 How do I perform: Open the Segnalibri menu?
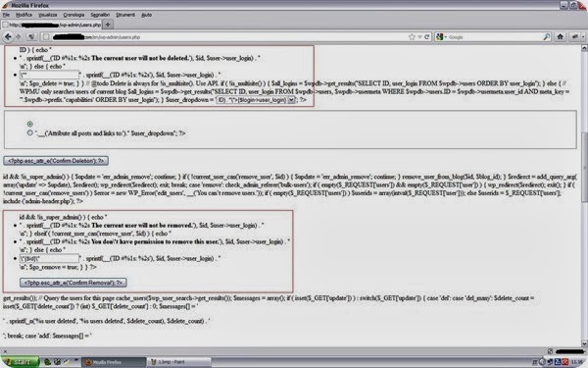[100, 15]
